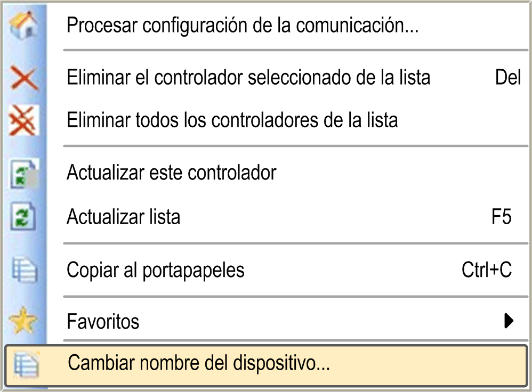The width and height of the screenshot is (532, 392).
Task: Choose Eliminar el controlador seleccionado de la lista
Action: [x=248, y=78]
